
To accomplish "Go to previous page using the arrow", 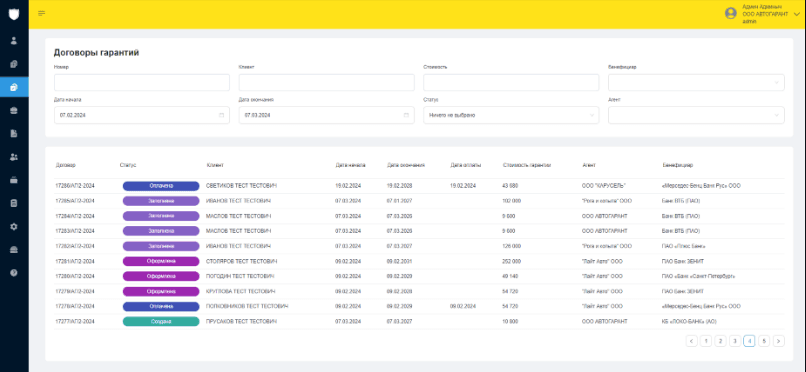I will (691, 341).
